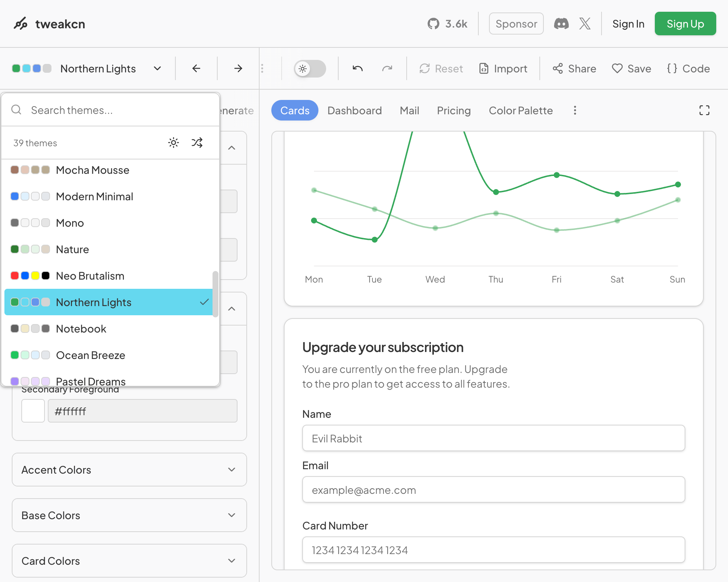Viewport: 728px width, 582px height.
Task: Go to the next theme arrow
Action: (238, 68)
